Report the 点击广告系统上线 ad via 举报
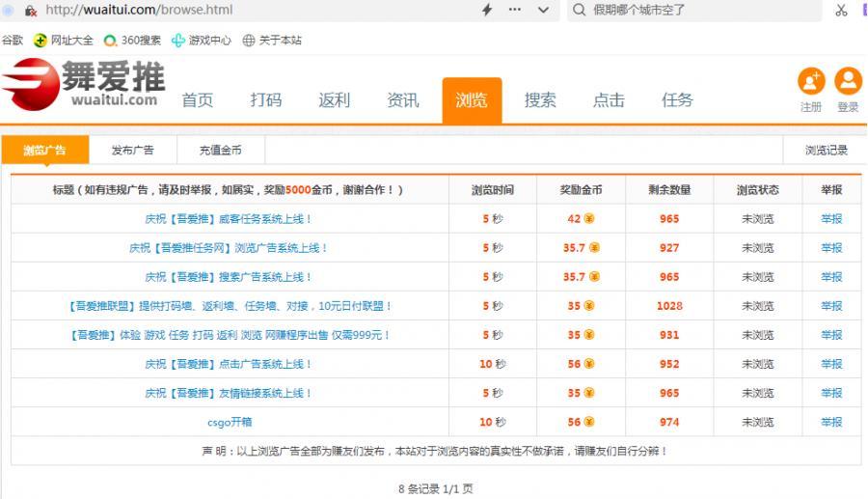868x499 pixels. (831, 364)
